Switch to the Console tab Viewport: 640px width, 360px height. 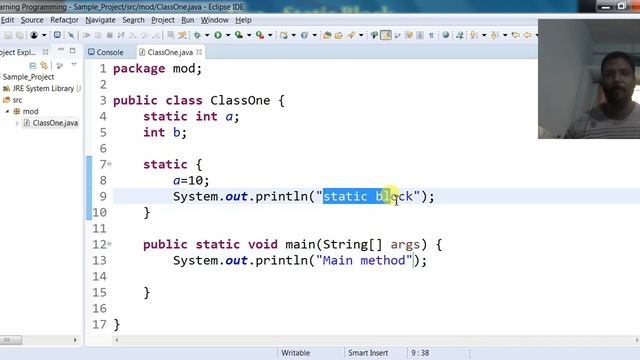106,52
